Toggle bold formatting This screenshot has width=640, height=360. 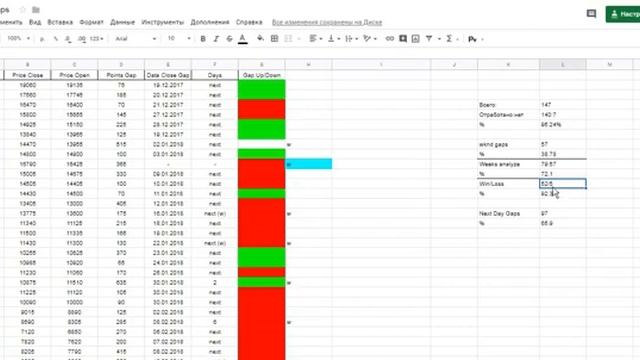click(203, 39)
